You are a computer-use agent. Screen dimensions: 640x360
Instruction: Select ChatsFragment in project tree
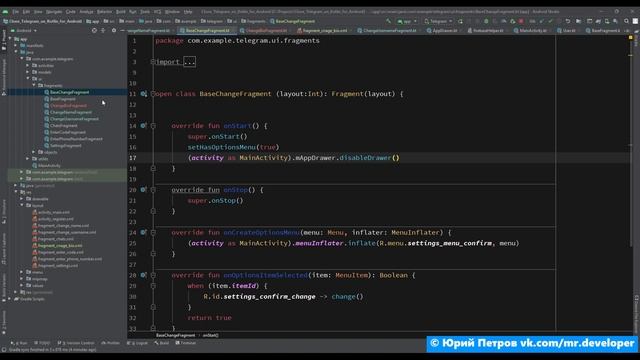pyautogui.click(x=63, y=126)
